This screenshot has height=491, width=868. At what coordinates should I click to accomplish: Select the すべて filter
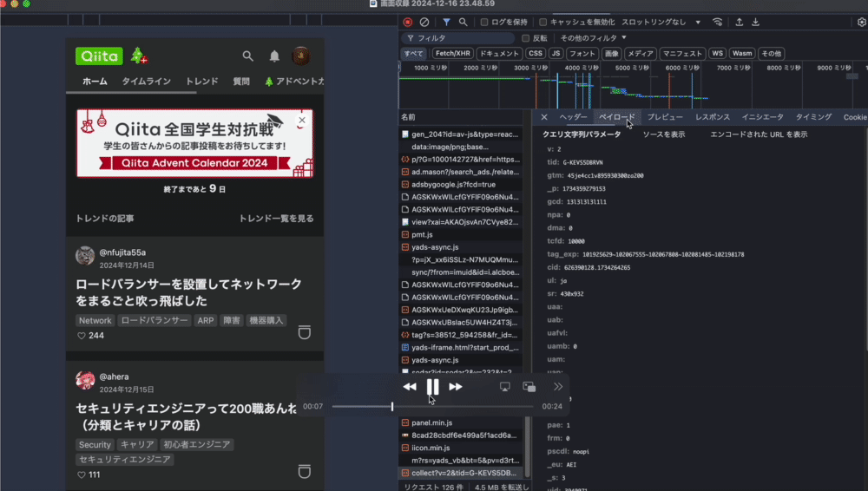[x=413, y=54]
